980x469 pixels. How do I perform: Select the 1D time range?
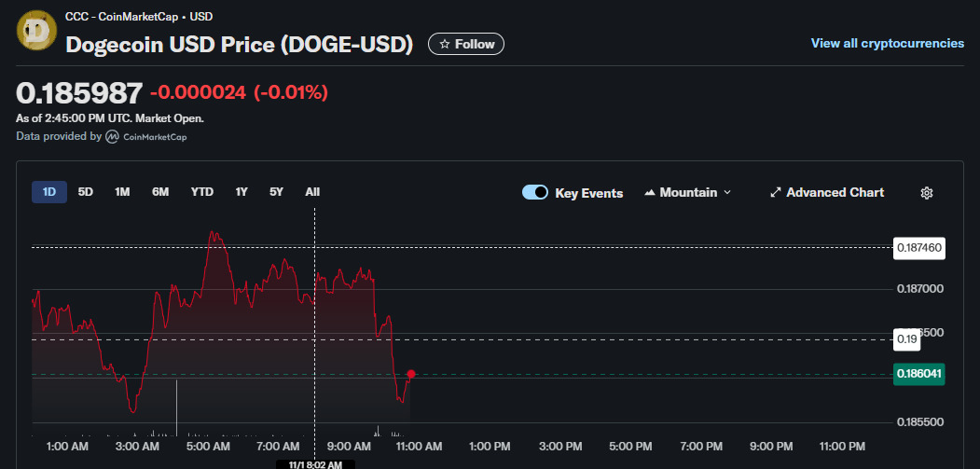coord(49,192)
